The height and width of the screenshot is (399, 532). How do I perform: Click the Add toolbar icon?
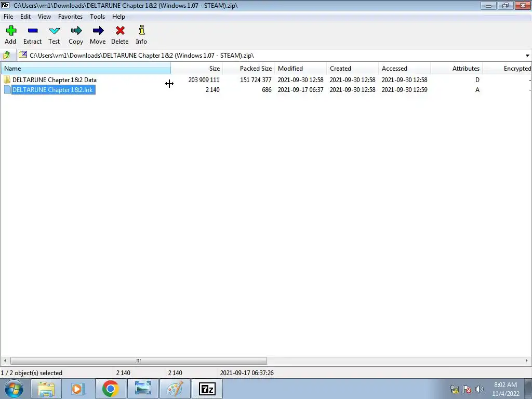tap(11, 31)
